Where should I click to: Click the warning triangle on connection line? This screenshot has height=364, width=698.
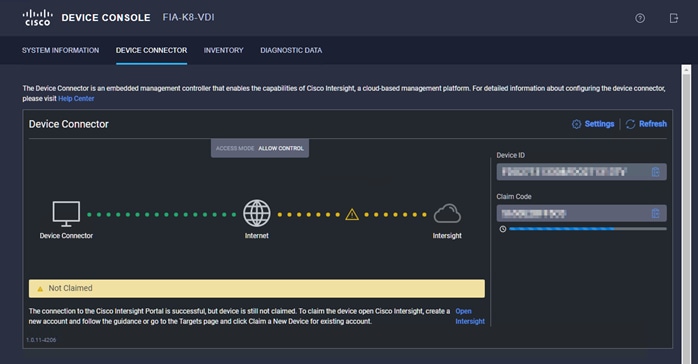click(352, 214)
